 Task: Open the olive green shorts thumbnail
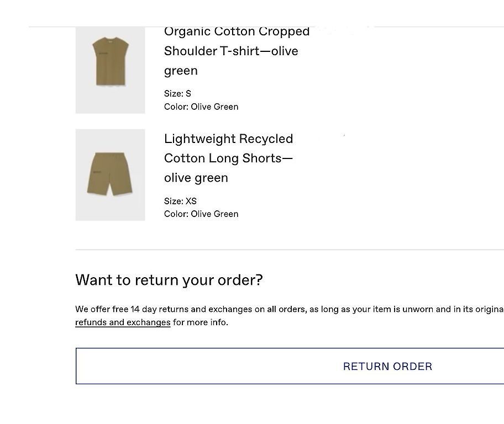click(111, 175)
